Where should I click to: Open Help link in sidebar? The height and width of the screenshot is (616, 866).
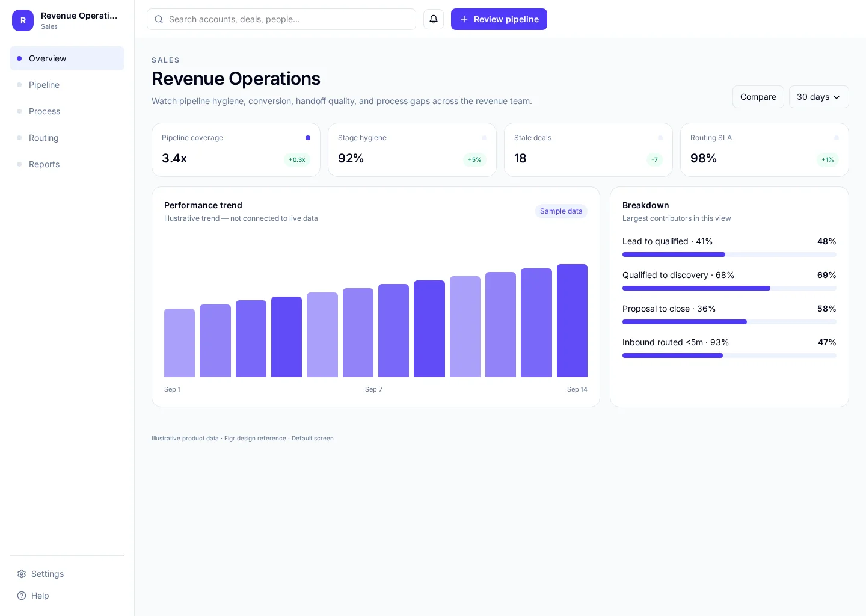click(x=67, y=596)
